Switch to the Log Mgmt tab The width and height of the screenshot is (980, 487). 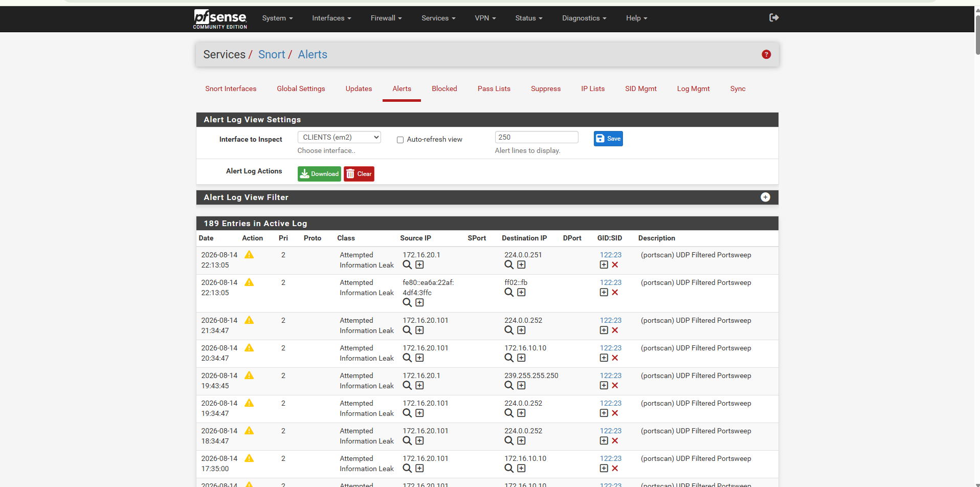click(x=693, y=88)
